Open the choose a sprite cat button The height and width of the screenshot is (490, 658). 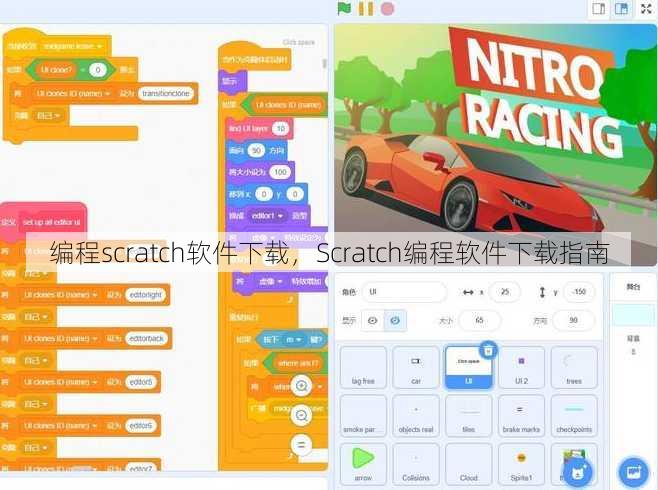coord(578,472)
